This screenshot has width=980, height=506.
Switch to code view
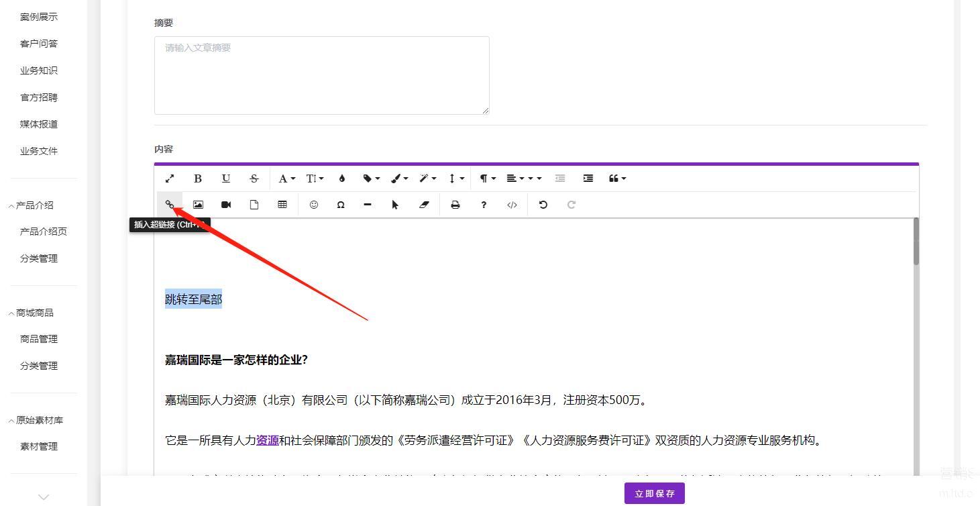[x=512, y=205]
